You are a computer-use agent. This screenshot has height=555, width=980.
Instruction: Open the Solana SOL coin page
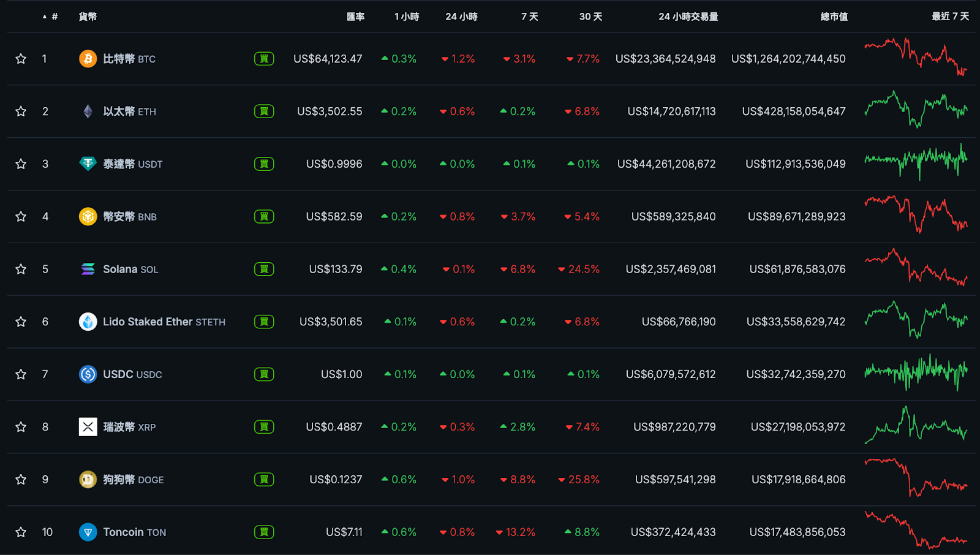click(130, 269)
